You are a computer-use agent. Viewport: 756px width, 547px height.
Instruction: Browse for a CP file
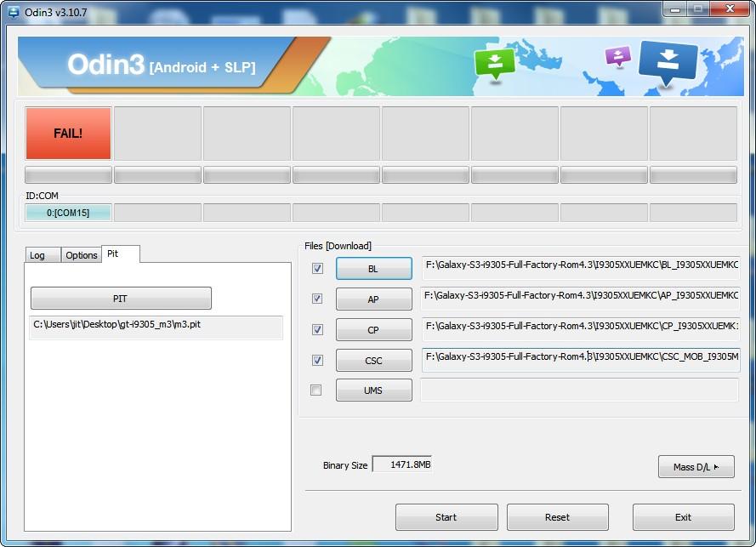coord(373,330)
